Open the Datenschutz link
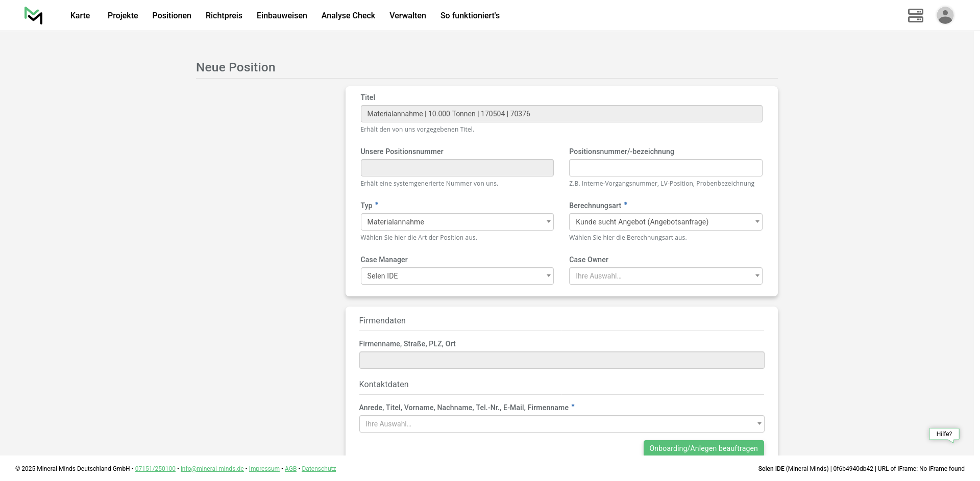This screenshot has height=481, width=980. pos(318,469)
